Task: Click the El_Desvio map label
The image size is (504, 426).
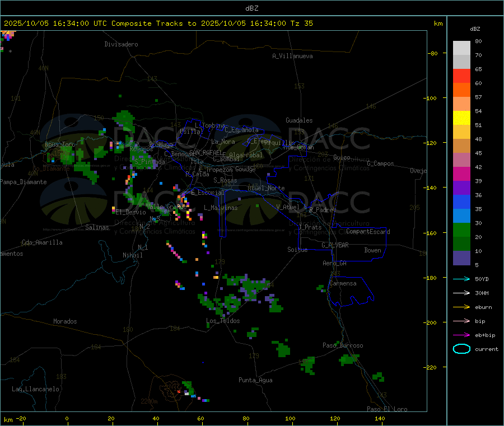Action: tap(131, 212)
